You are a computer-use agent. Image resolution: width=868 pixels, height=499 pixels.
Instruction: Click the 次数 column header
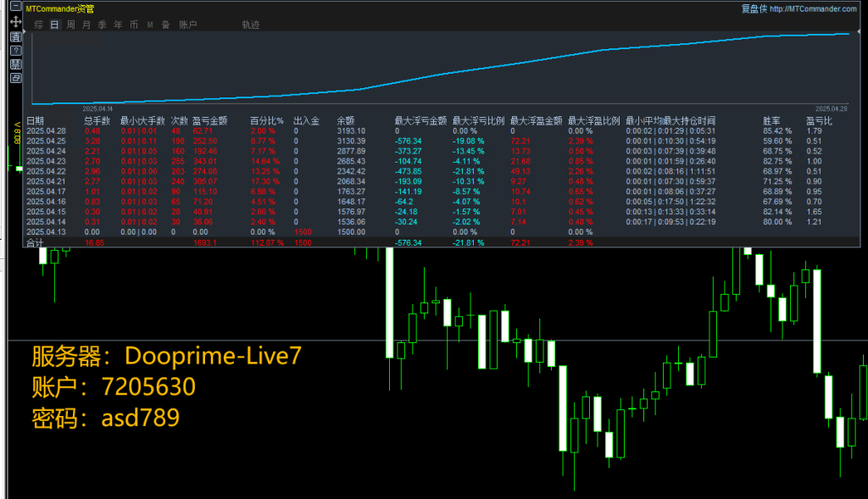pyautogui.click(x=180, y=120)
